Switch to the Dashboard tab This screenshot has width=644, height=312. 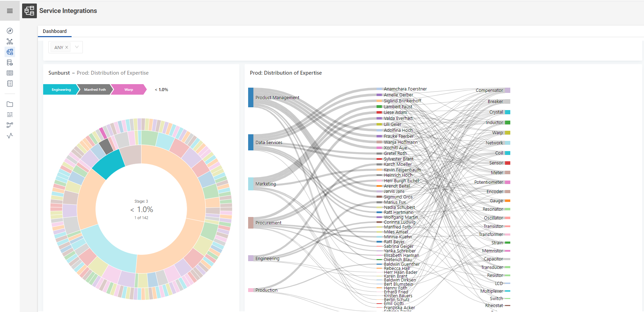(x=55, y=31)
